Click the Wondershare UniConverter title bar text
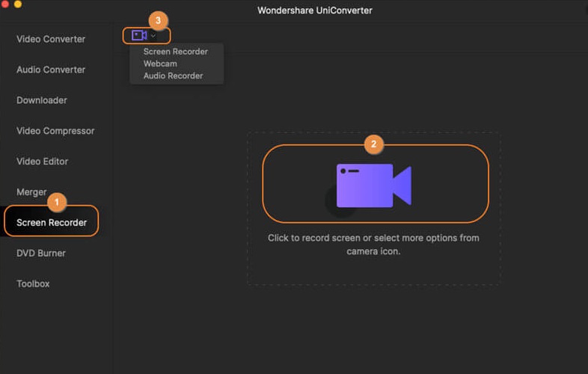The height and width of the screenshot is (374, 588). [314, 10]
